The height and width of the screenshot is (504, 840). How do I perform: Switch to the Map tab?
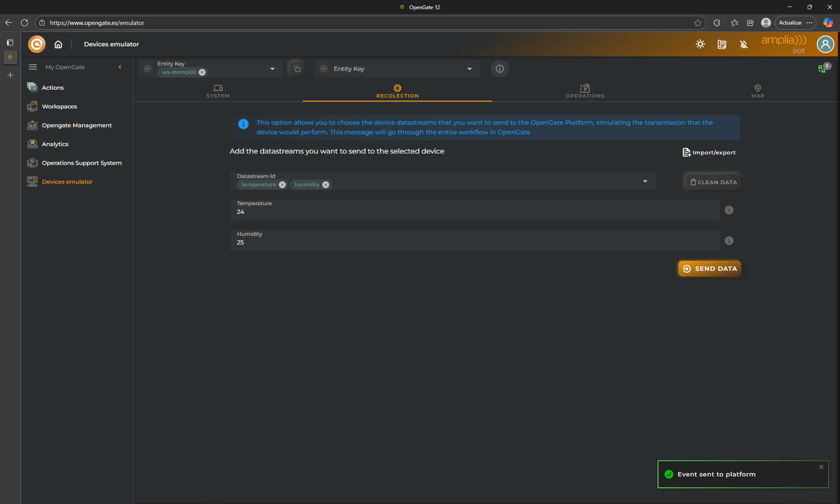[757, 91]
